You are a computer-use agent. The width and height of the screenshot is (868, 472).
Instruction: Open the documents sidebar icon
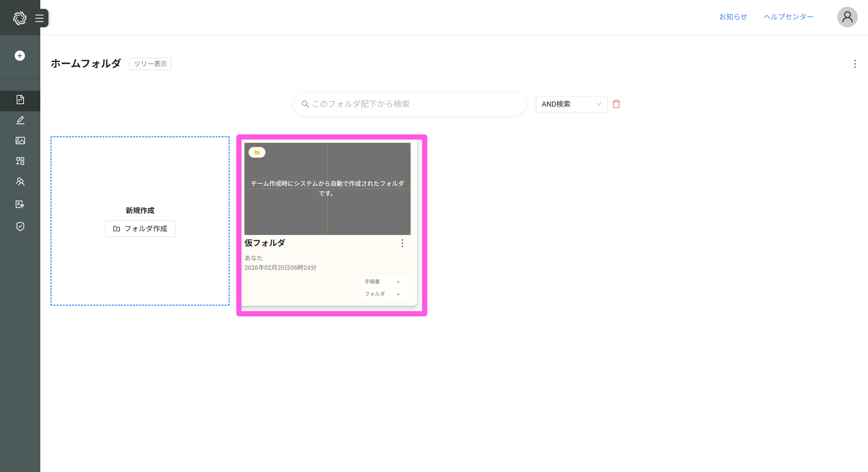(x=20, y=99)
